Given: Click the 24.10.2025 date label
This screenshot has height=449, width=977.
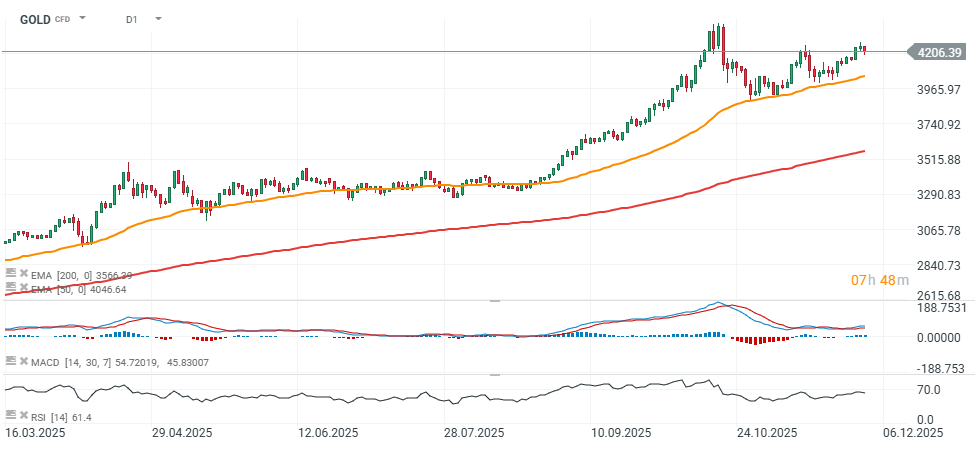Looking at the screenshot, I should 768,433.
